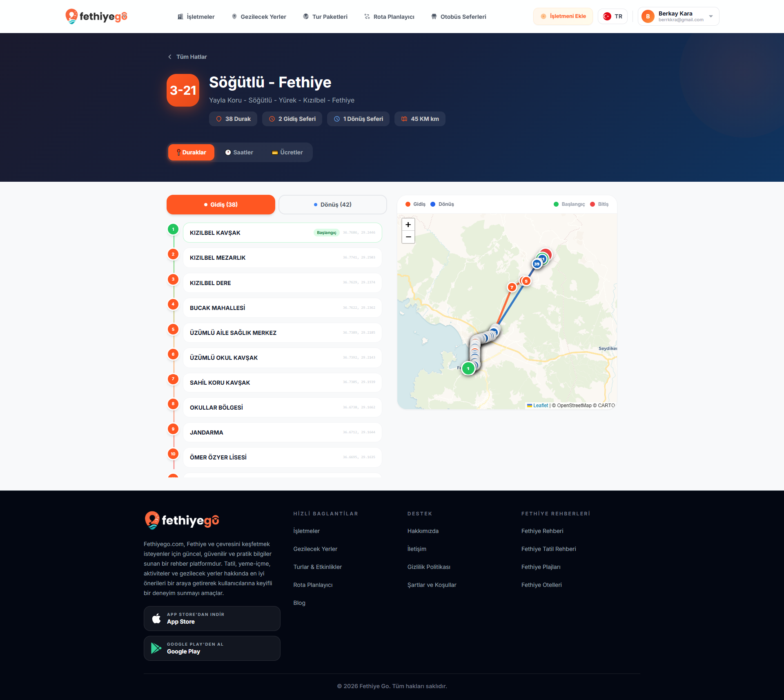This screenshot has width=784, height=700.
Task: Switch to Dönüş (42) direction
Action: [333, 205]
